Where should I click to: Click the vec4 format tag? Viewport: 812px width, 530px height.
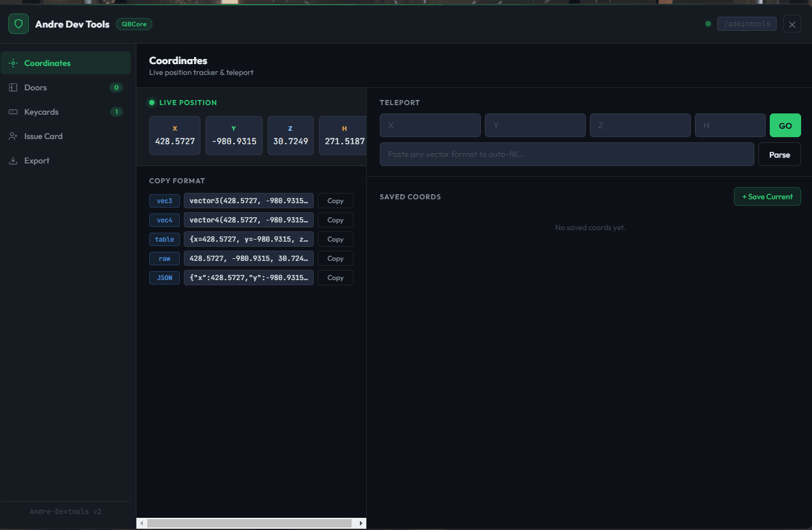tap(165, 220)
